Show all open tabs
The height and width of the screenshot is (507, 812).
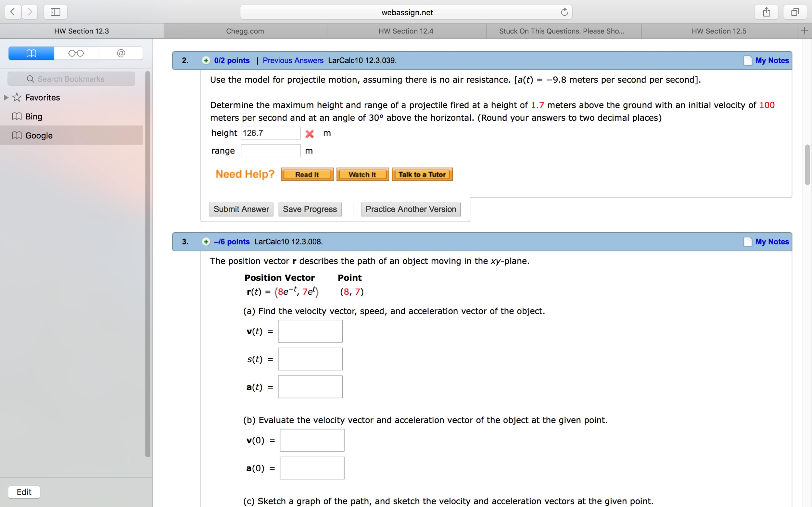coord(795,12)
